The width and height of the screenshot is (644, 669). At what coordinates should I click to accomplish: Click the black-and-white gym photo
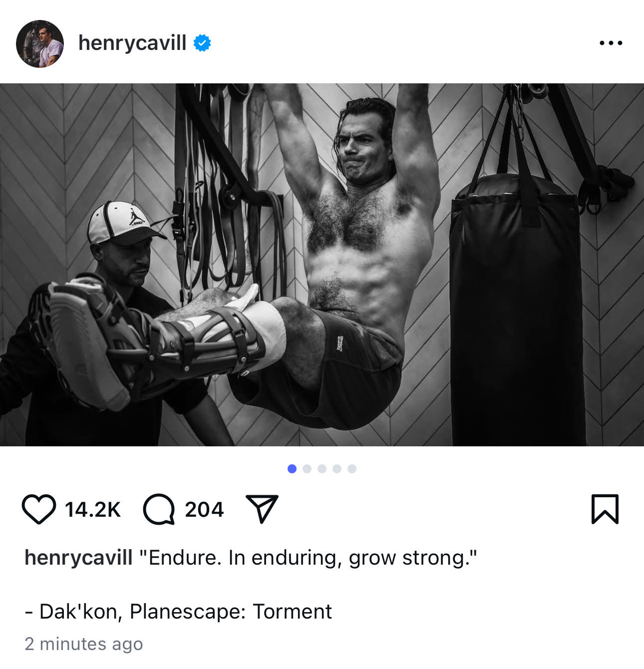[322, 265]
